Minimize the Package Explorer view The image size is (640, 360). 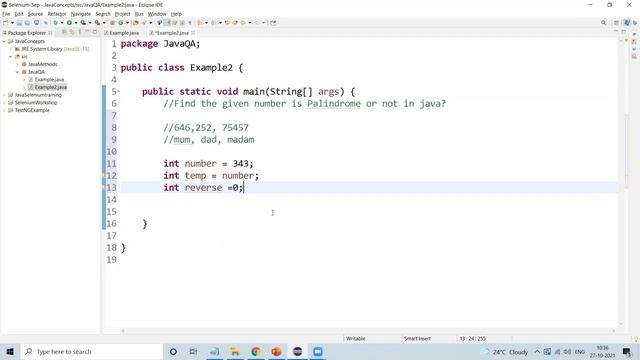(87, 32)
